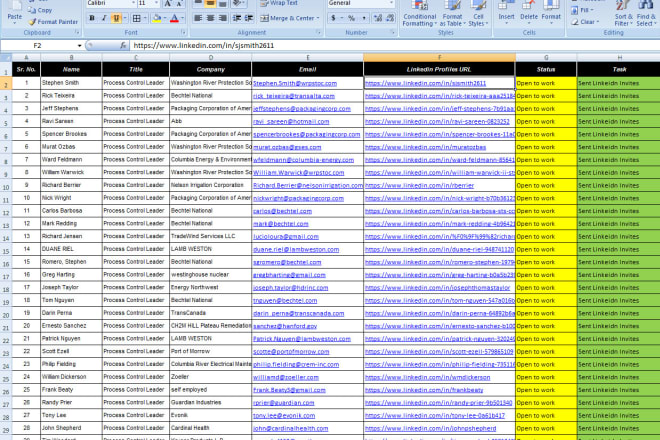660x440 pixels.
Task: Open Stephen.Smith@wrpstoc.com email link
Action: pyautogui.click(x=295, y=83)
